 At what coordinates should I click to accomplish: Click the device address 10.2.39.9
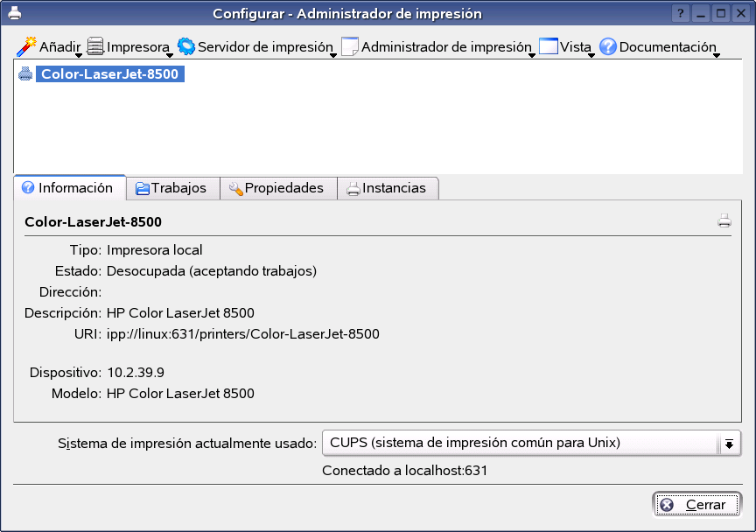pos(136,373)
